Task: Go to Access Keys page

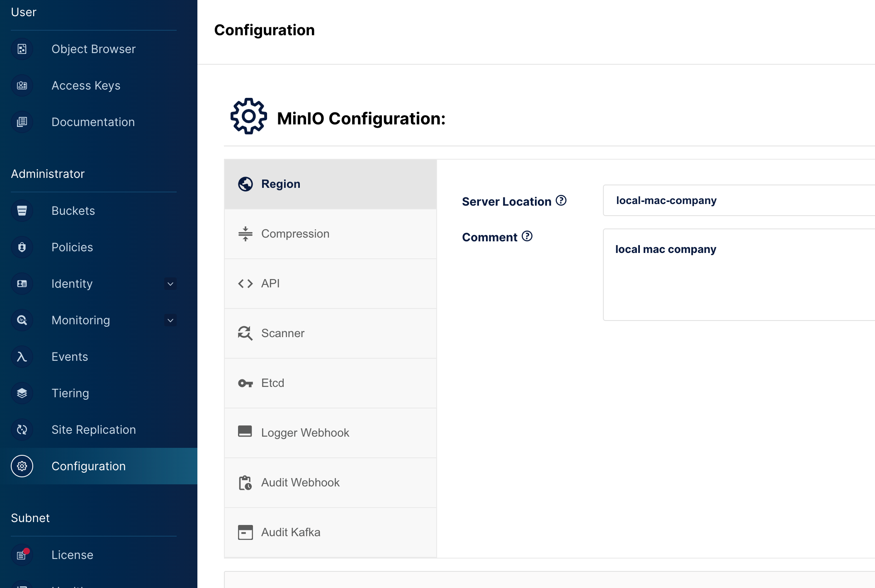Action: [x=99, y=85]
